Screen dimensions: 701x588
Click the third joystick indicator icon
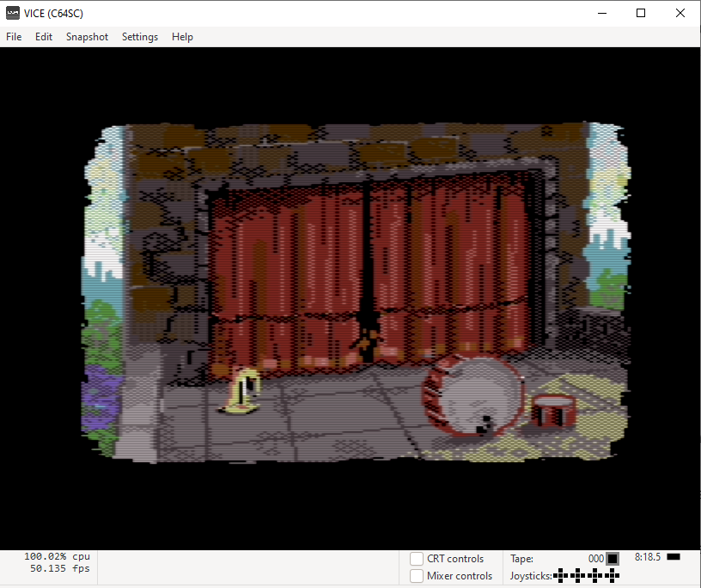[x=595, y=575]
